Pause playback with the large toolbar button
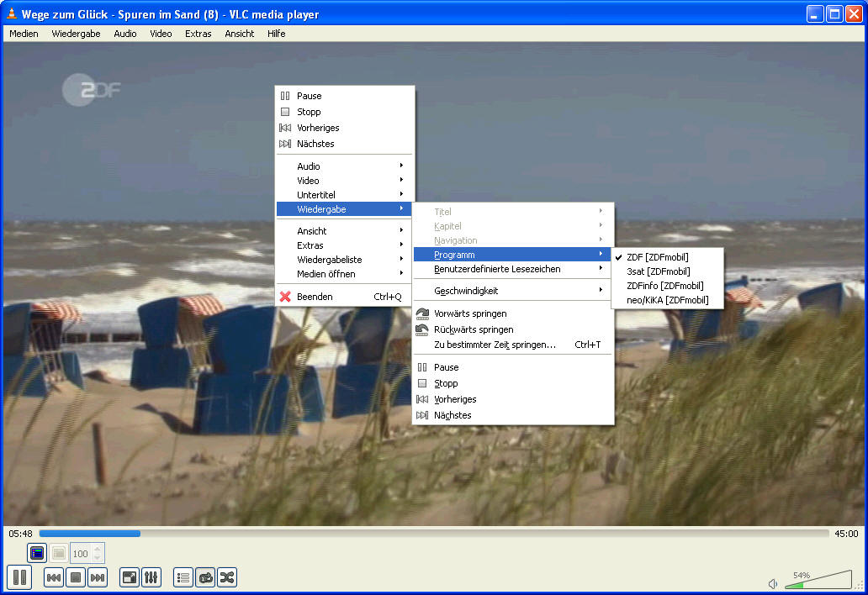This screenshot has height=595, width=868. tap(19, 577)
